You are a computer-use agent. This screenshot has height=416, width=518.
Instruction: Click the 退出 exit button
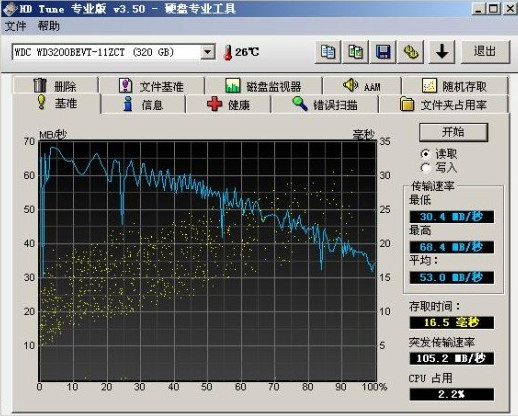(x=485, y=52)
